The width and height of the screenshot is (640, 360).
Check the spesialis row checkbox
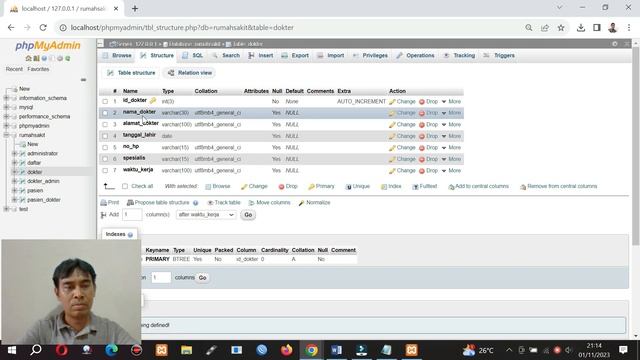click(105, 159)
